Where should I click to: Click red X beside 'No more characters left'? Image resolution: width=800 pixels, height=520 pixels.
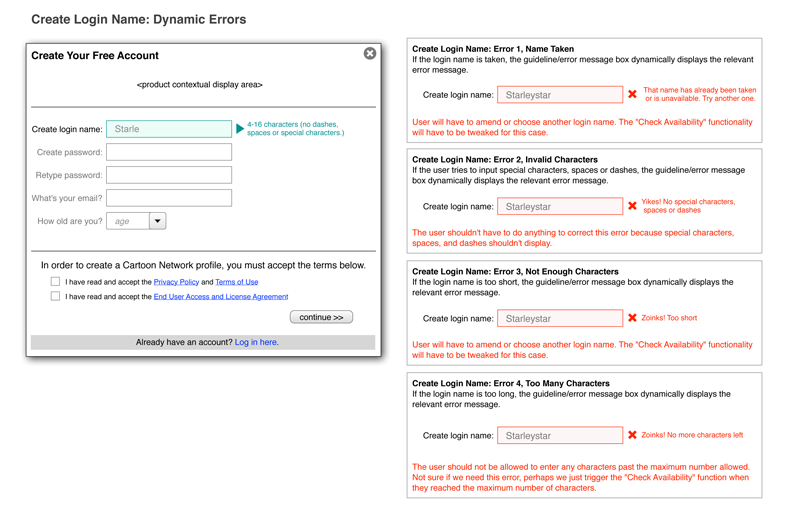pos(632,435)
